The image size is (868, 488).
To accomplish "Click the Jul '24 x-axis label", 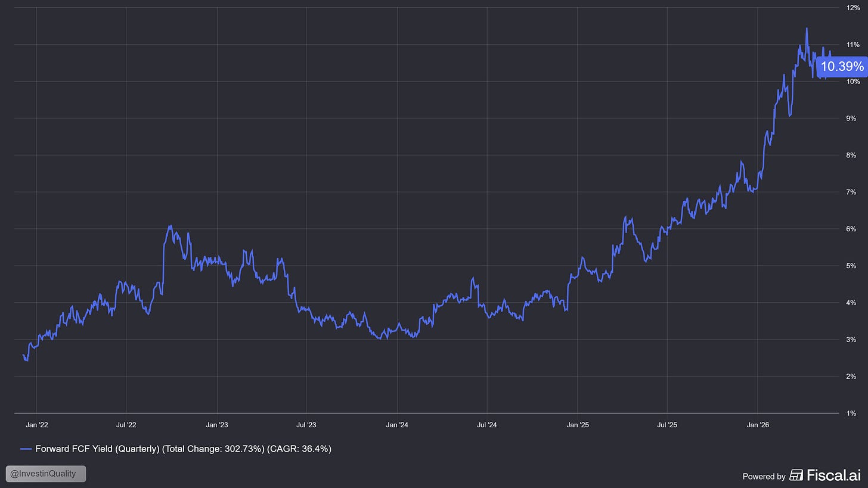I will 487,425.
